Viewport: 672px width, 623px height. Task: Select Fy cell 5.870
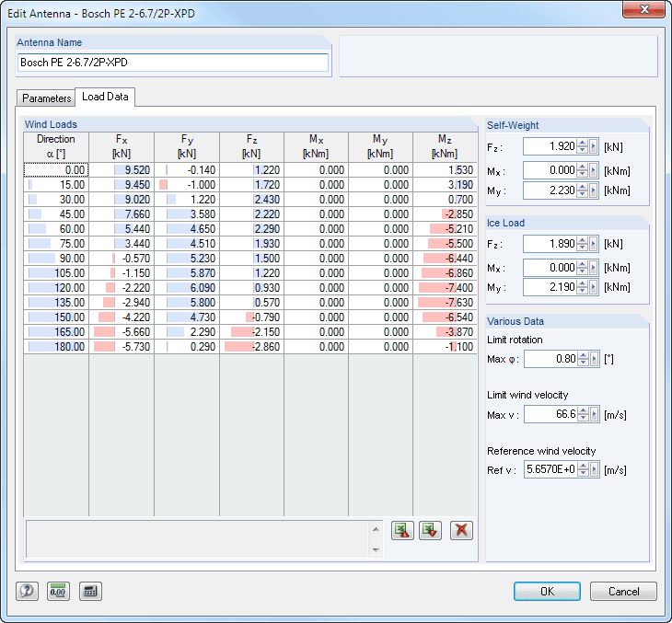tap(187, 273)
